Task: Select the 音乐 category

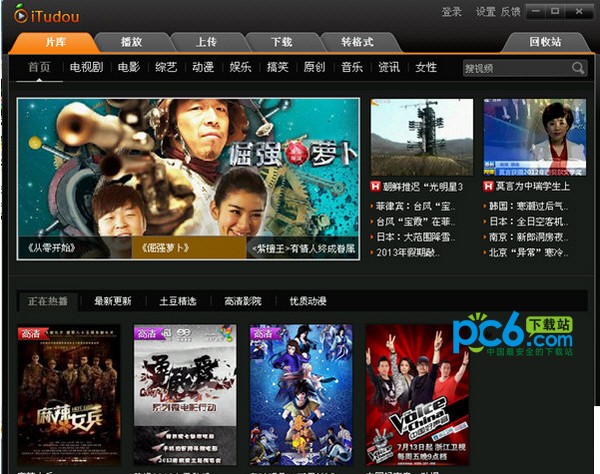Action: [352, 67]
